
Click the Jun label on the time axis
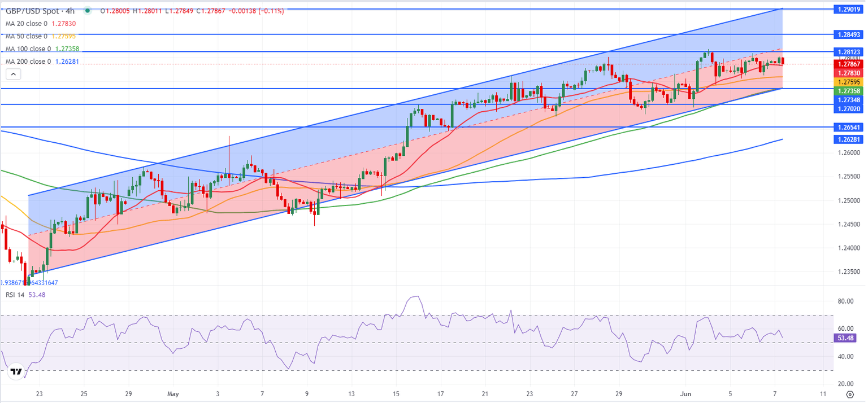click(x=685, y=394)
